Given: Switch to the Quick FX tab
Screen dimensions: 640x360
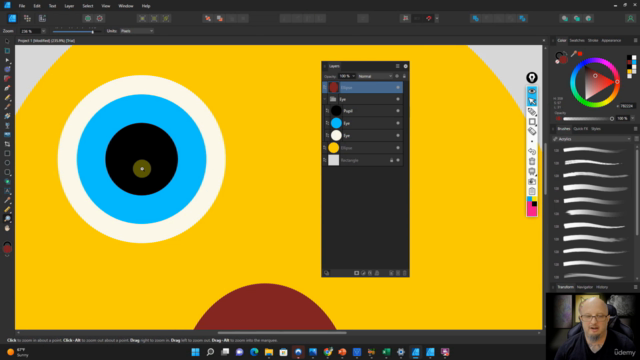Looking at the screenshot, I should [x=580, y=129].
